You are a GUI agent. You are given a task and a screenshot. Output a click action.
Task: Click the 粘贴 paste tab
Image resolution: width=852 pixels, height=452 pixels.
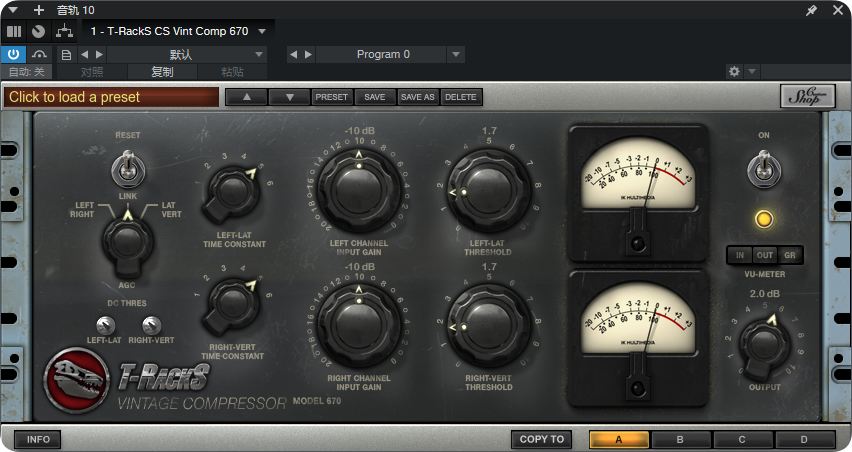point(232,72)
